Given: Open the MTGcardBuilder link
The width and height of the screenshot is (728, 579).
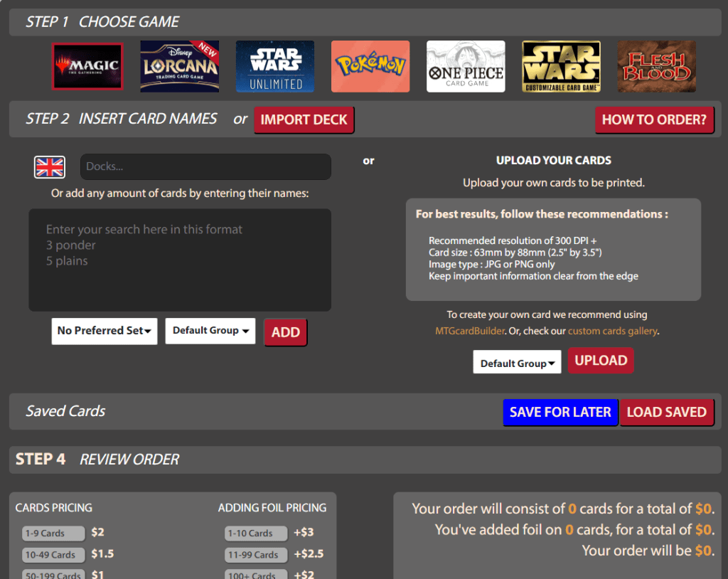Looking at the screenshot, I should pos(469,331).
